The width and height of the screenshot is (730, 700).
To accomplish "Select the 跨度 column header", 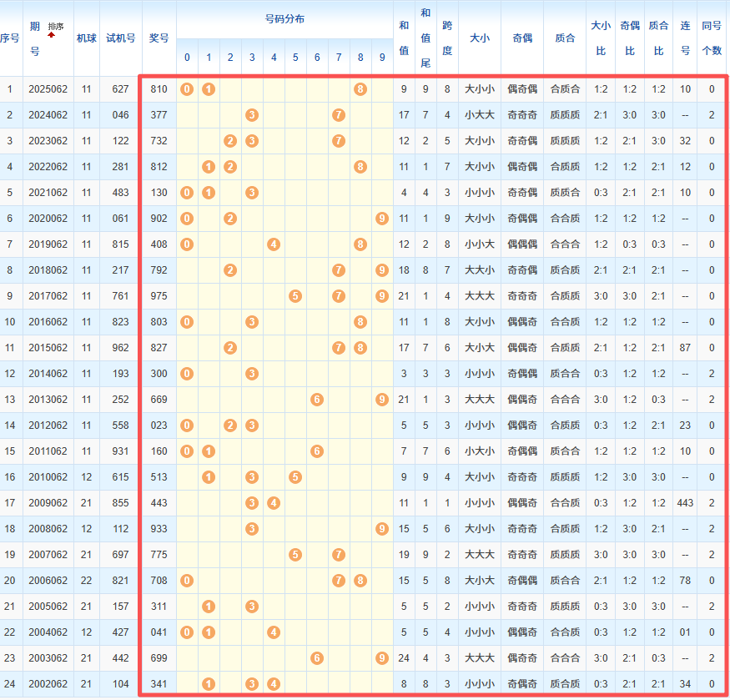I will 447,38.
